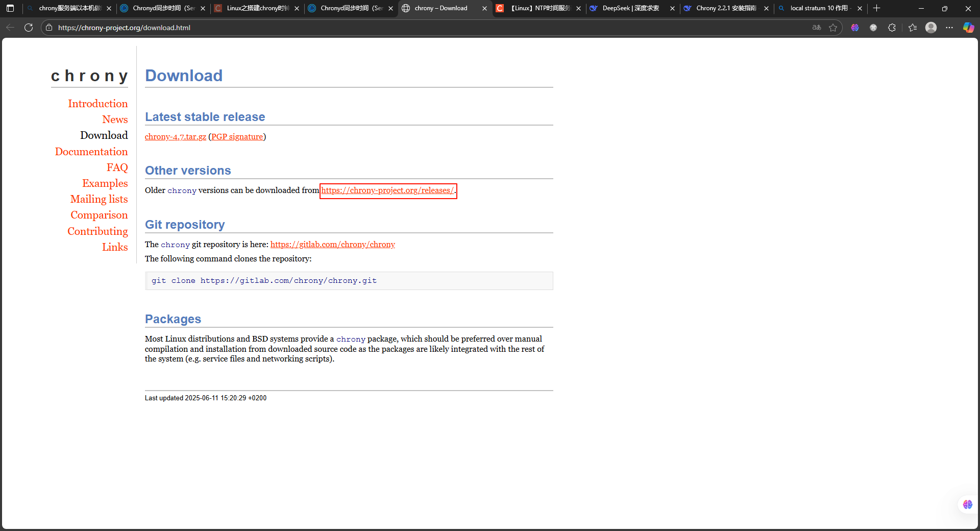
Task: Go back with the browser back arrow
Action: pyautogui.click(x=10, y=28)
